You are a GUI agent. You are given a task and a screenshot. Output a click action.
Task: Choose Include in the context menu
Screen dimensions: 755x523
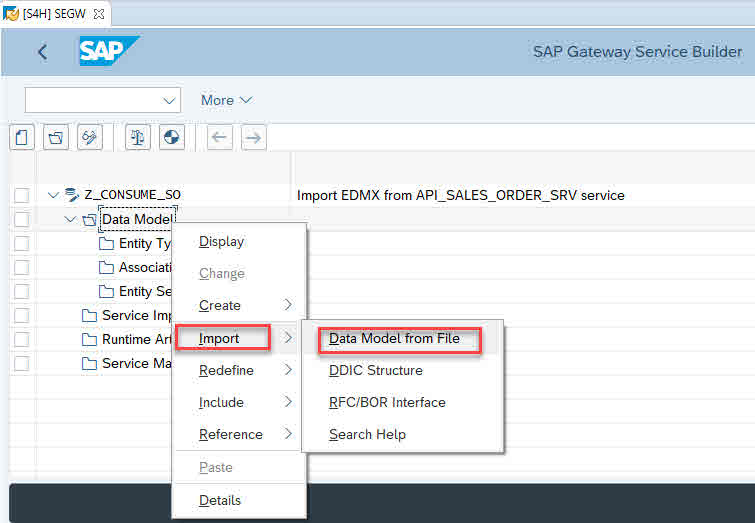(x=239, y=402)
